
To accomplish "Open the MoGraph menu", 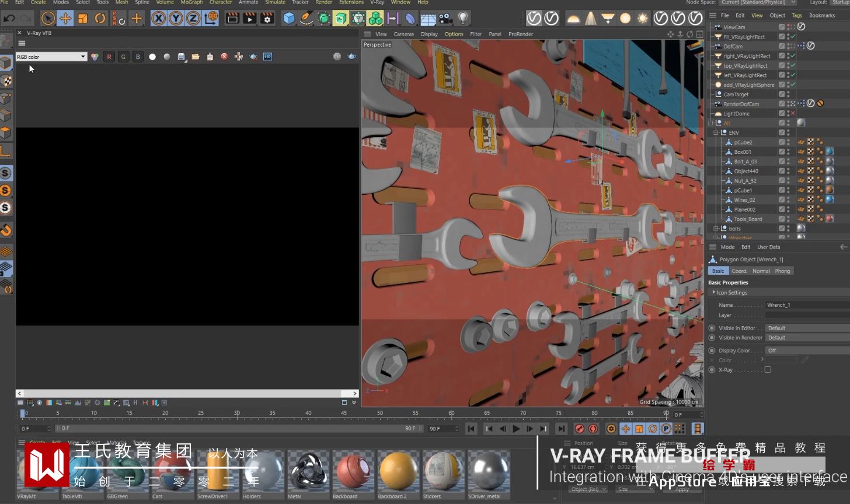I will (191, 2).
